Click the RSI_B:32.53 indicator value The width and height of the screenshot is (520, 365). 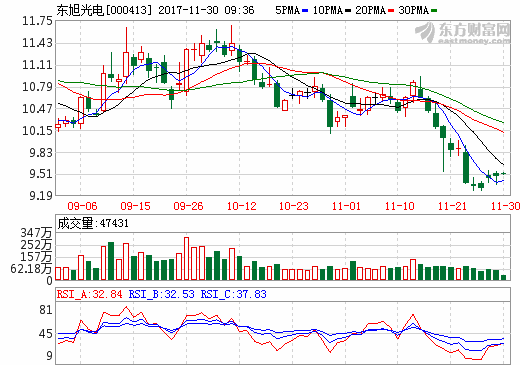click(x=161, y=294)
